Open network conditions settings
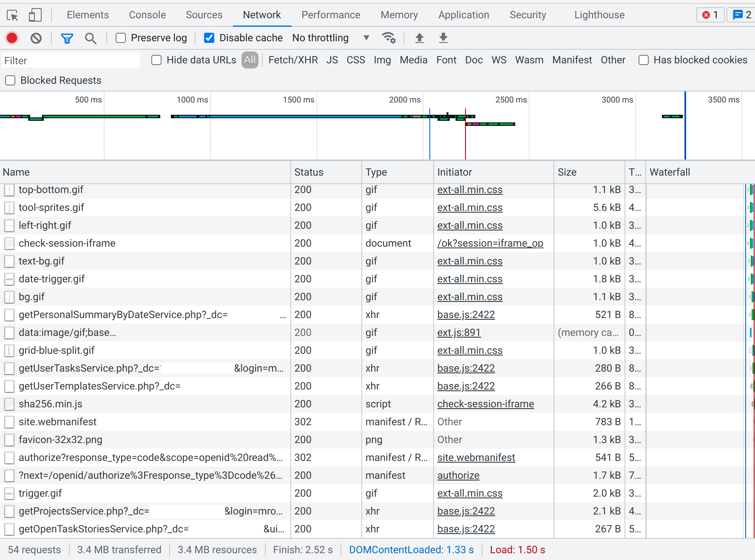The image size is (755, 560). coord(389,38)
